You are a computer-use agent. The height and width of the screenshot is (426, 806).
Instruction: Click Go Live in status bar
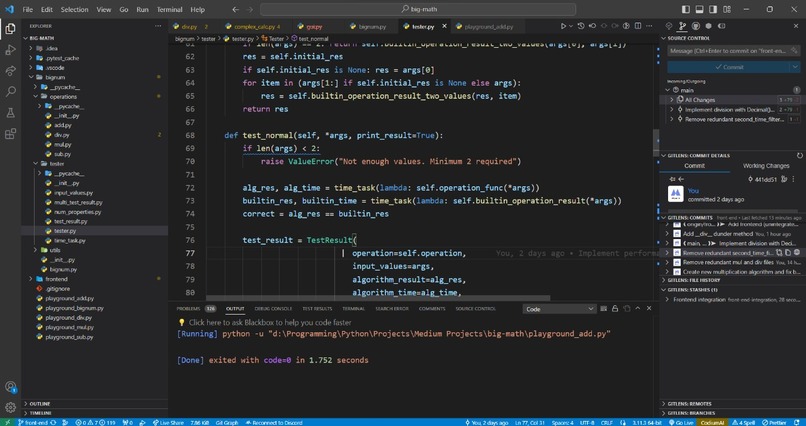coord(681,422)
